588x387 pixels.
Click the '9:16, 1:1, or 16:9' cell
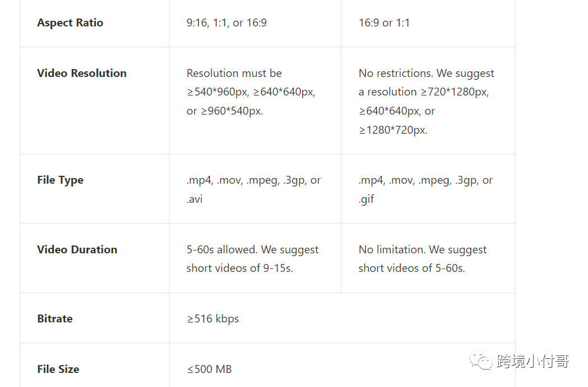(x=226, y=23)
